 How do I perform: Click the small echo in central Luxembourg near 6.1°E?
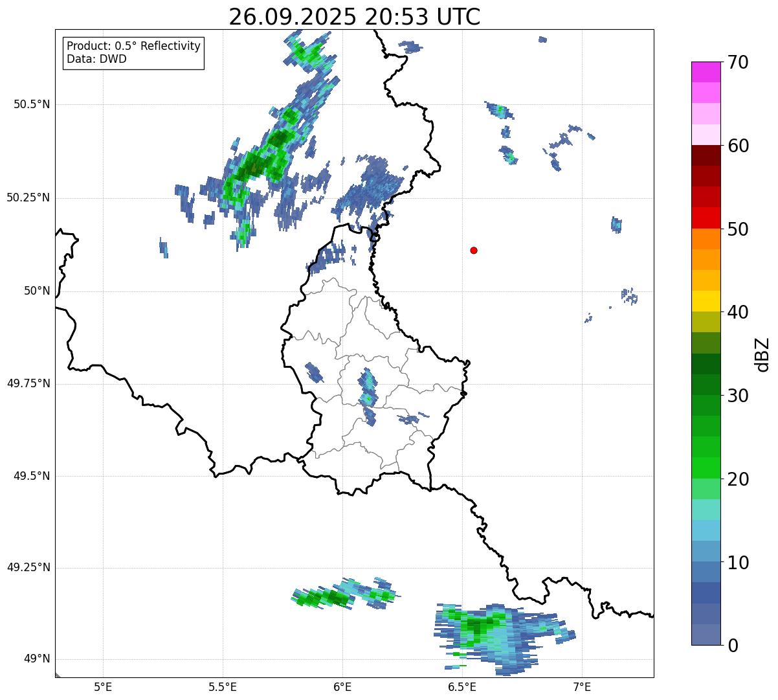(x=367, y=395)
